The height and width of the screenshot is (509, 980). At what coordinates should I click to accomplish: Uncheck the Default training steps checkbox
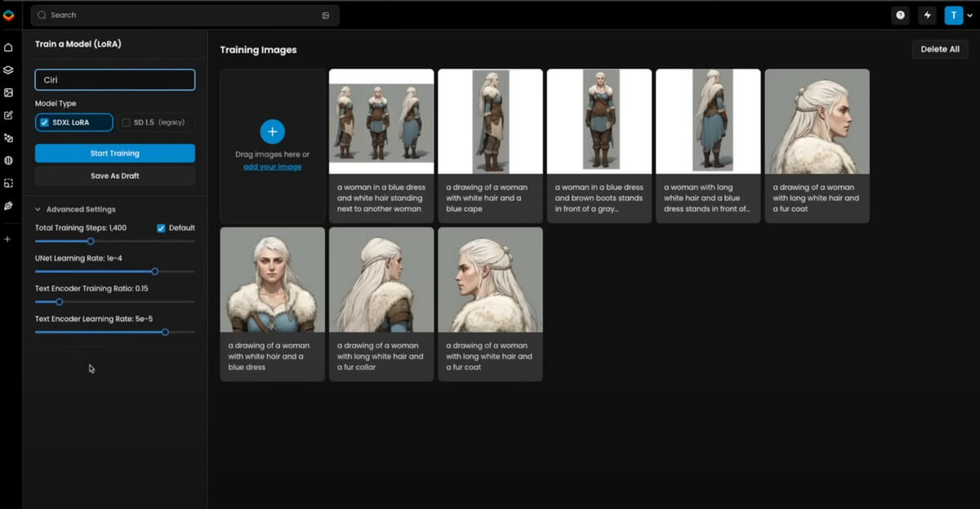(161, 228)
